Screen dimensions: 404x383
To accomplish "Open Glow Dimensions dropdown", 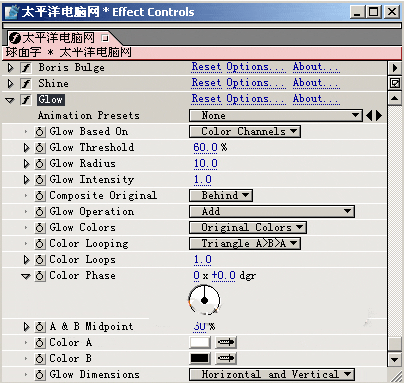I will [x=272, y=375].
